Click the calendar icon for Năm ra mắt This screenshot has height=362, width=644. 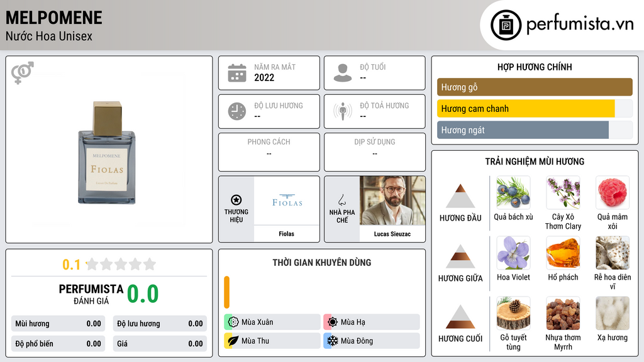(x=237, y=73)
